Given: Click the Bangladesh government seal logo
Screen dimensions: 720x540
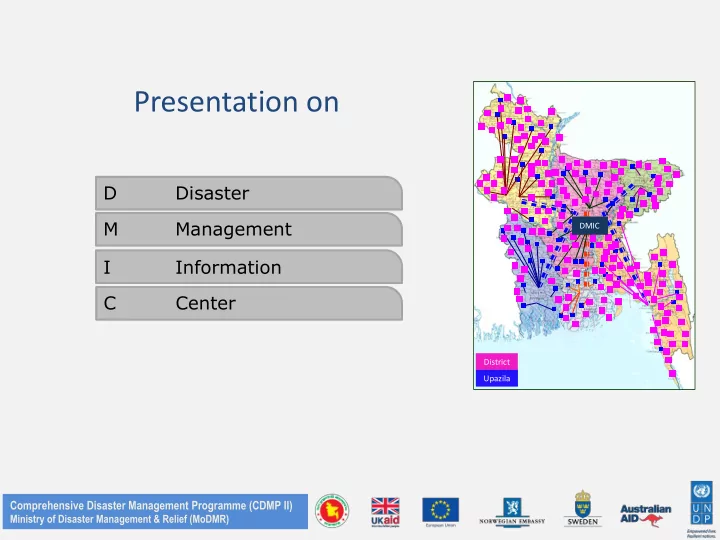Looking at the screenshot, I should pos(332,511).
